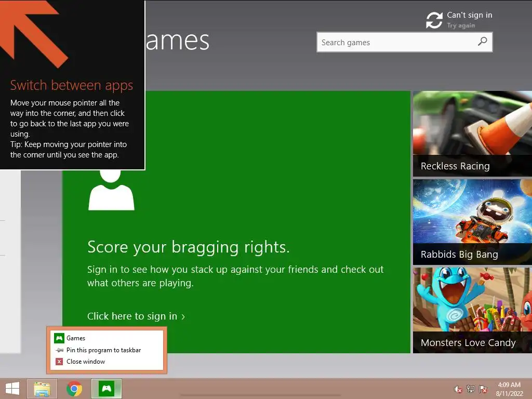Focus the Search games input field
The image size is (532, 399).
[x=404, y=42]
